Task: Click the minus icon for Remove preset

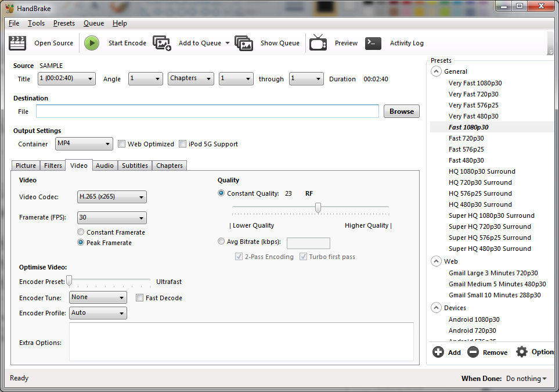Action: [473, 352]
